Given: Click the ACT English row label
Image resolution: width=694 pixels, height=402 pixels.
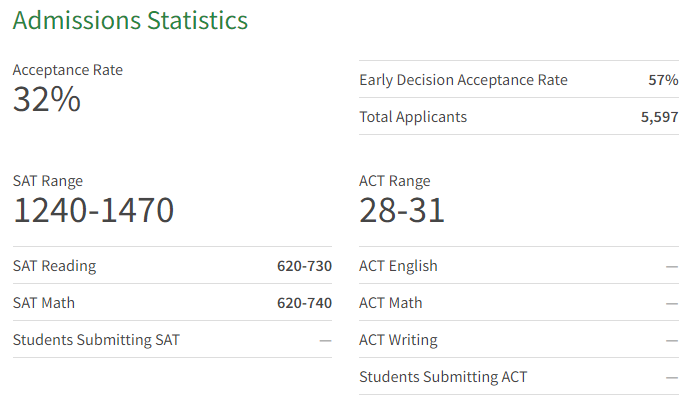Looking at the screenshot, I should coord(398,266).
